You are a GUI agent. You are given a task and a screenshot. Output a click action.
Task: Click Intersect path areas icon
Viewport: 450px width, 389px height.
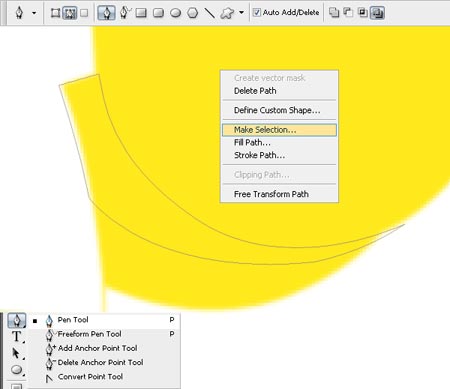362,13
